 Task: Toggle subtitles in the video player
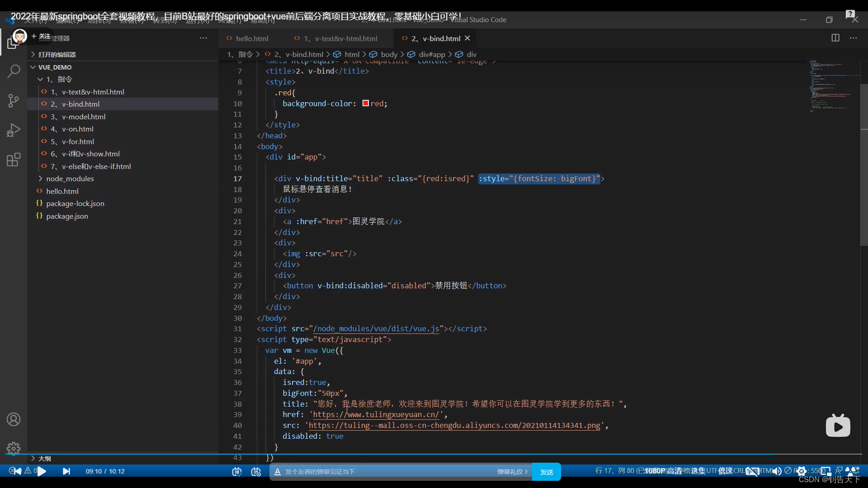click(x=752, y=471)
